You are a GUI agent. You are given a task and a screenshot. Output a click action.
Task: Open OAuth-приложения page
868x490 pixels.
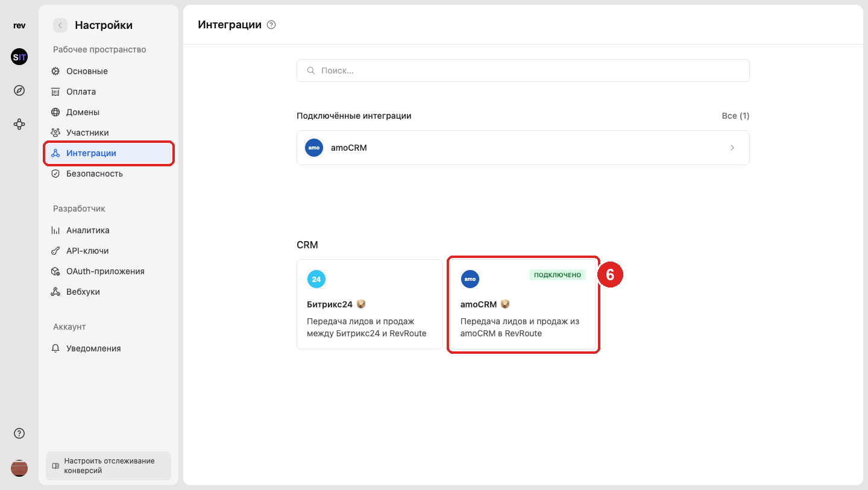click(x=108, y=271)
